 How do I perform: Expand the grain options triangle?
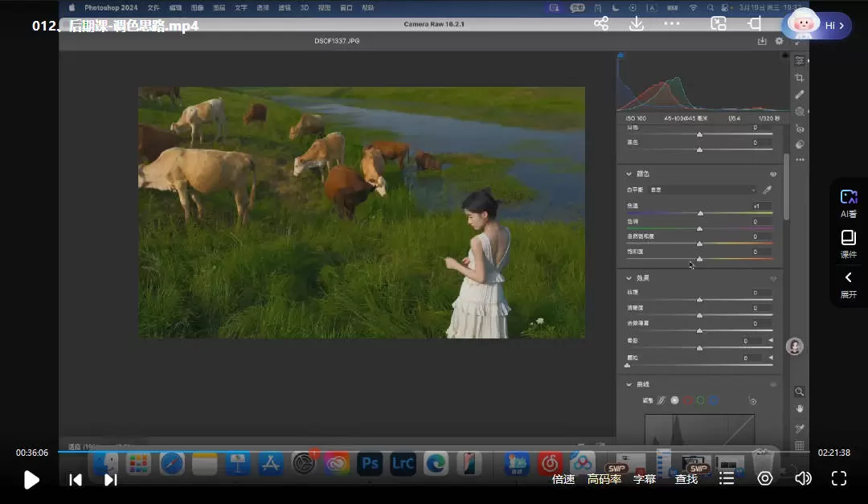[x=771, y=358]
